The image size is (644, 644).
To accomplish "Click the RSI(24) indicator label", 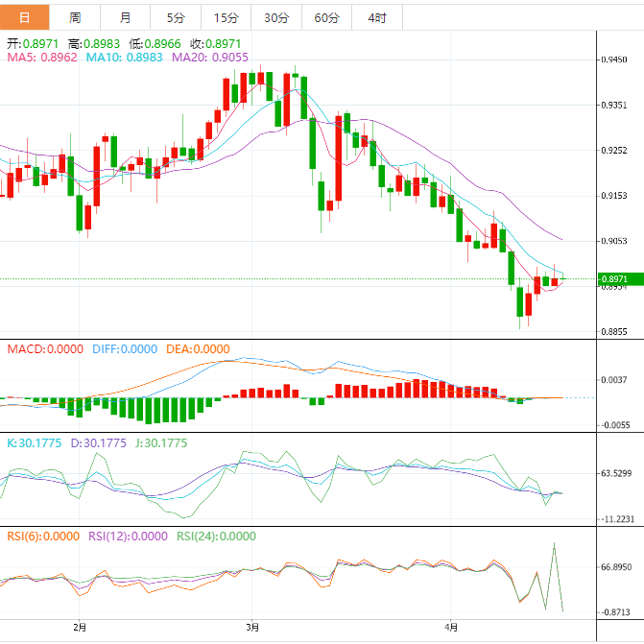I will pos(216,537).
